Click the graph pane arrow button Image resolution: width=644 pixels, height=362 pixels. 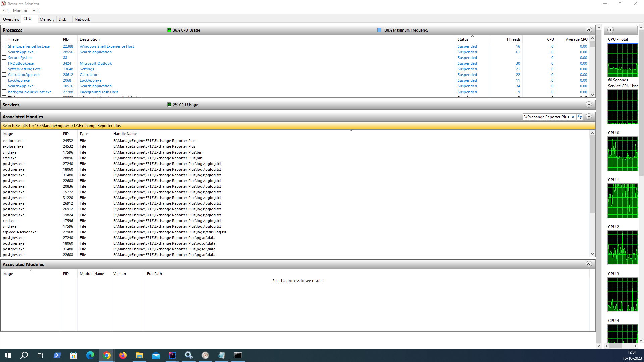pos(610,30)
